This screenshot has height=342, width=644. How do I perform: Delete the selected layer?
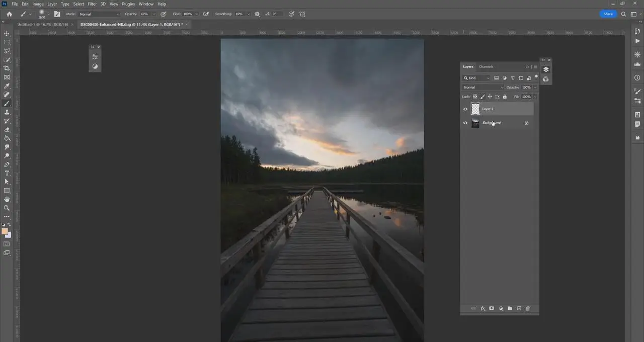click(x=528, y=308)
